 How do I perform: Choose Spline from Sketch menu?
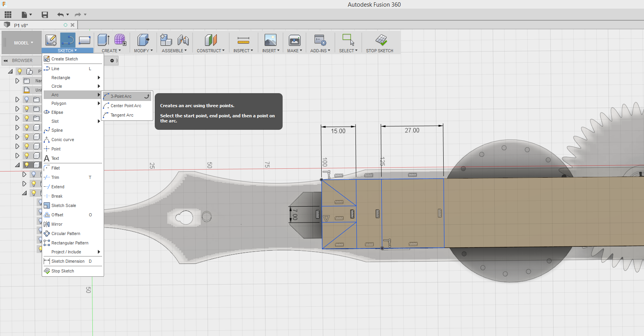point(73,130)
